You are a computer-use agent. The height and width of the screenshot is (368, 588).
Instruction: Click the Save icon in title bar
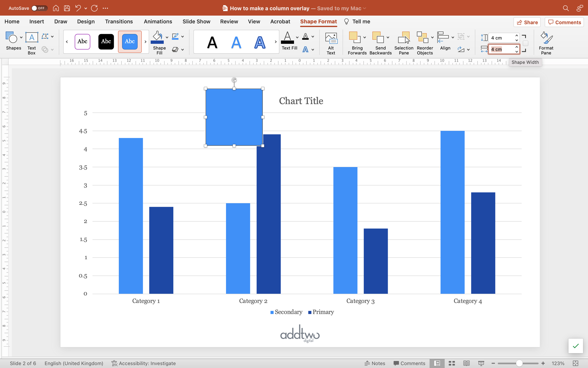67,8
